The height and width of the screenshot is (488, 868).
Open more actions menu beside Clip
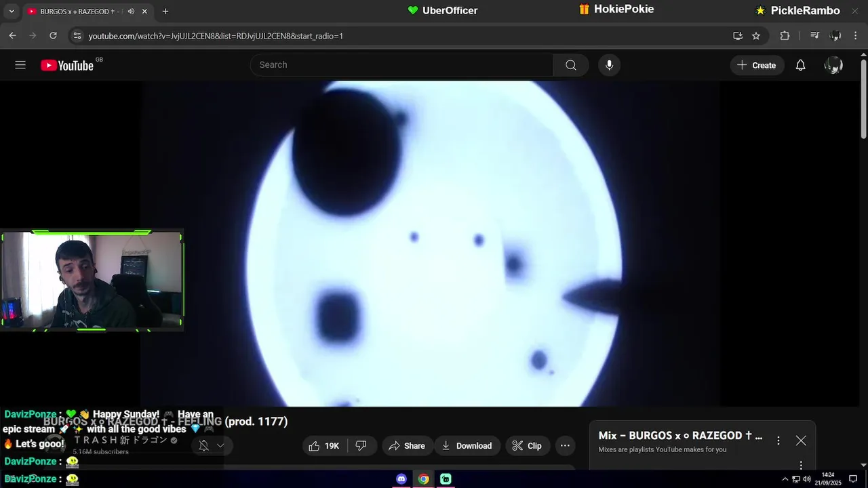pyautogui.click(x=565, y=445)
